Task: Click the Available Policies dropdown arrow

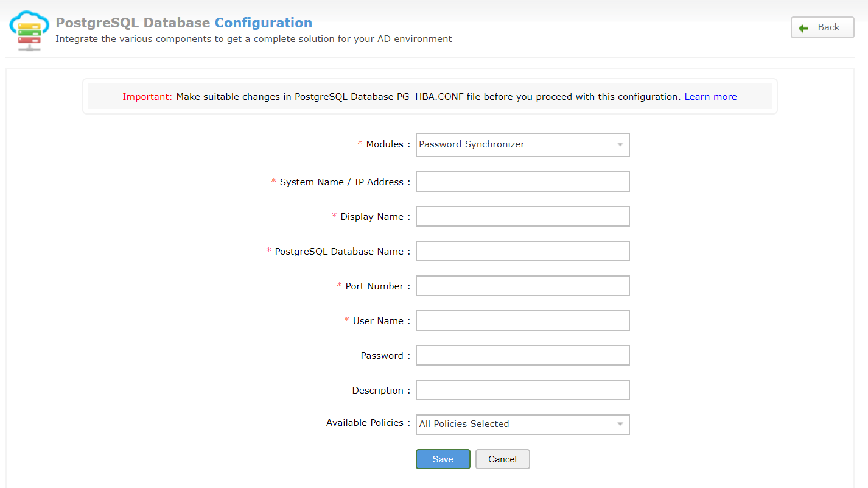Action: pyautogui.click(x=620, y=424)
